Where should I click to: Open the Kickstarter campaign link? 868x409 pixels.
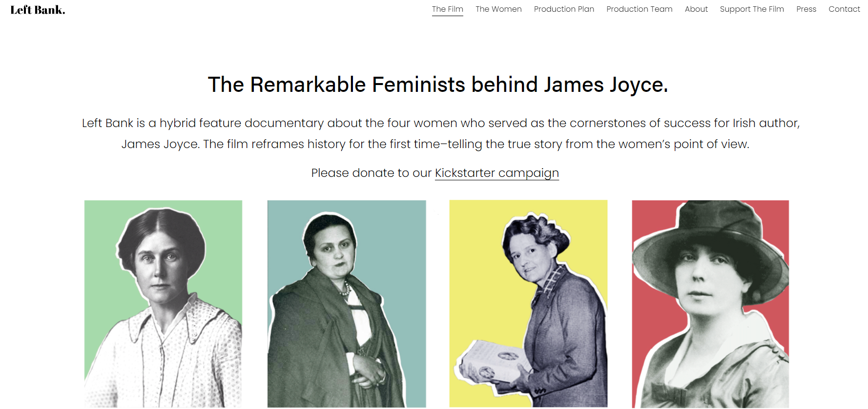click(x=497, y=173)
